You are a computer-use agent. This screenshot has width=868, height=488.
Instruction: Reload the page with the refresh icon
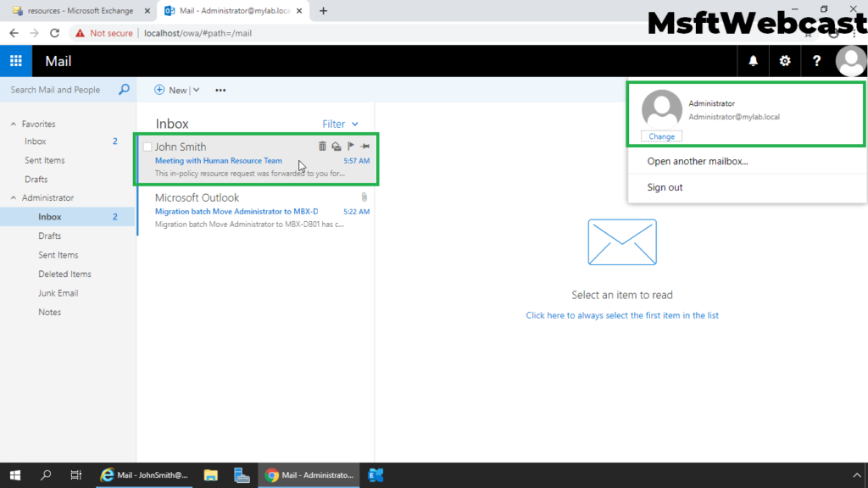point(54,33)
